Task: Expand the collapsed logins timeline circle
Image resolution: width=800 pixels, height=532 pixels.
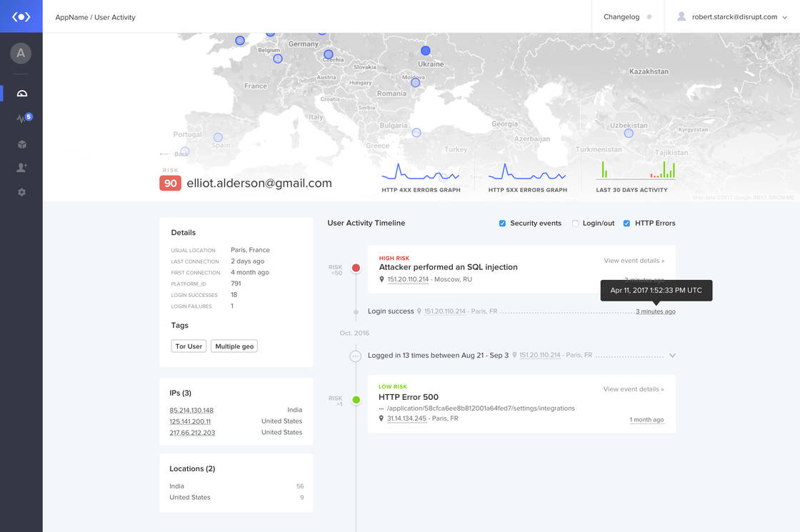Action: [356, 356]
